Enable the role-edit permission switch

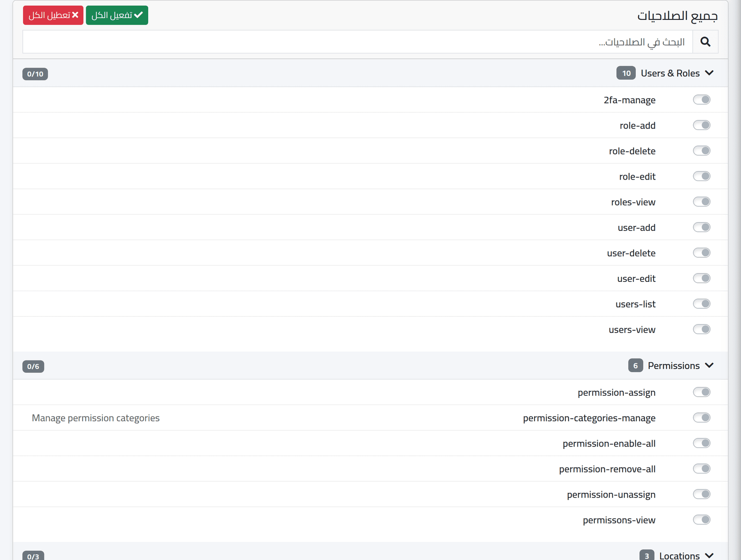(702, 176)
